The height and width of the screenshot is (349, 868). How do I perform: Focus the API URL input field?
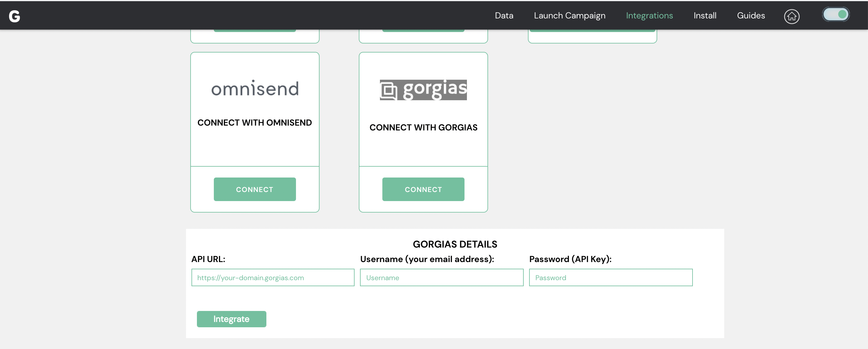[x=273, y=277]
